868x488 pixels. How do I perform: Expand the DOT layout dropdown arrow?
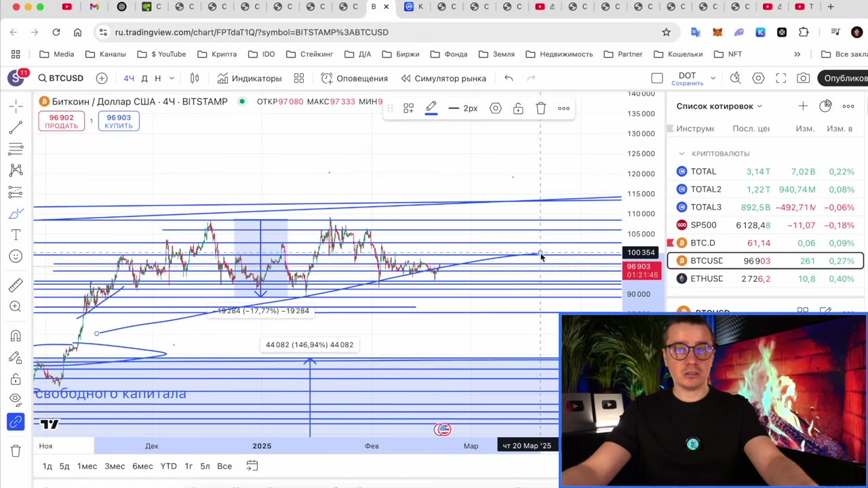pos(713,78)
